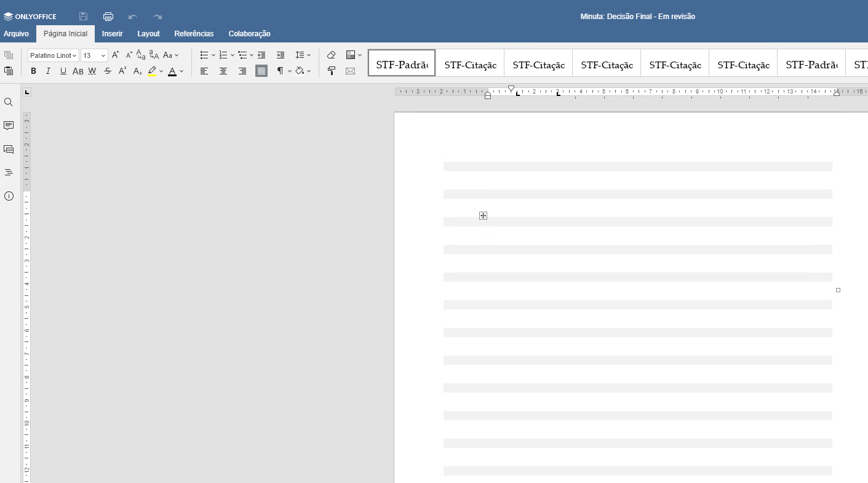
Task: Click the Print icon in the top bar
Action: 108,16
